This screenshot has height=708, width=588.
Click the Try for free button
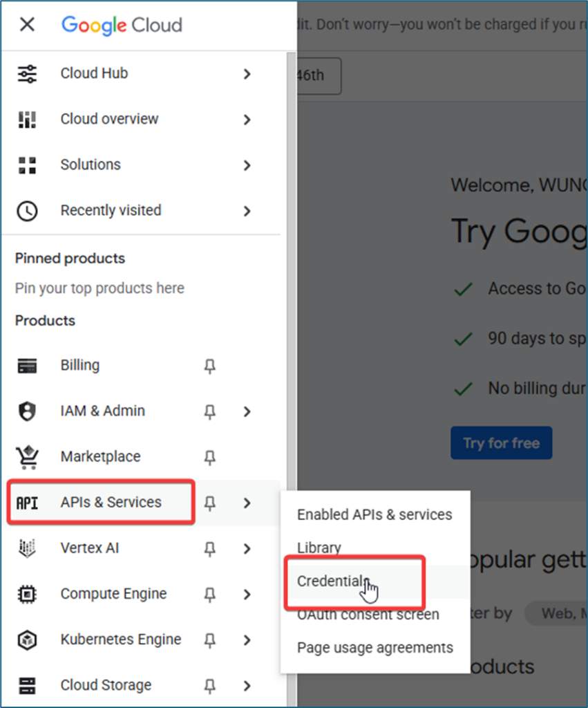pyautogui.click(x=501, y=443)
